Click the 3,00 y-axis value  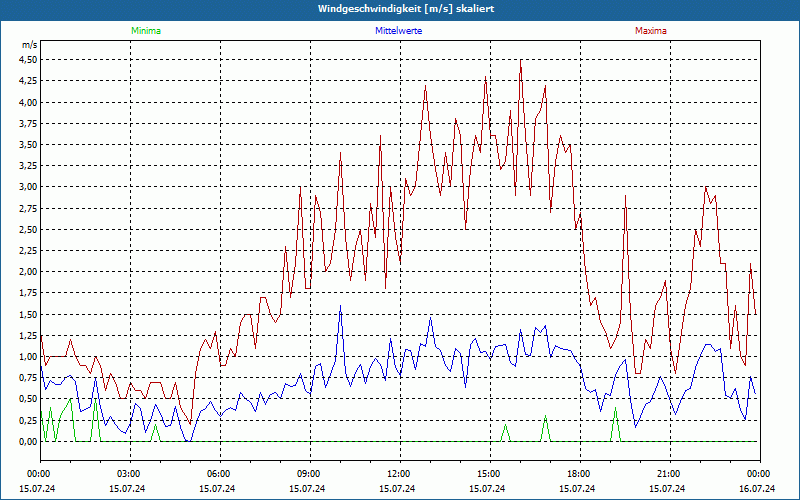click(28, 187)
